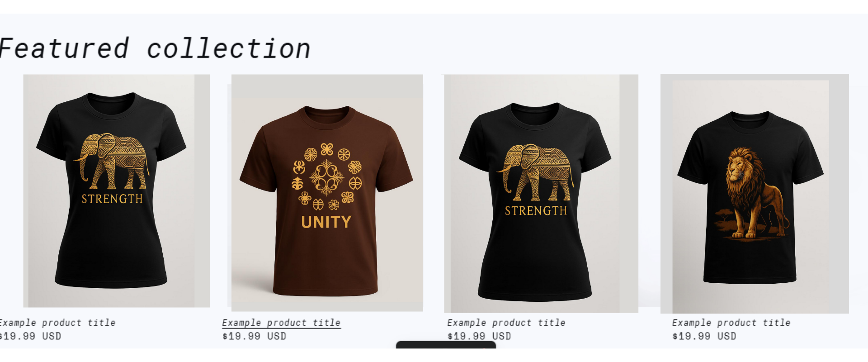Image resolution: width=868 pixels, height=362 pixels.
Task: Click the Featured collection heading
Action: [x=155, y=48]
